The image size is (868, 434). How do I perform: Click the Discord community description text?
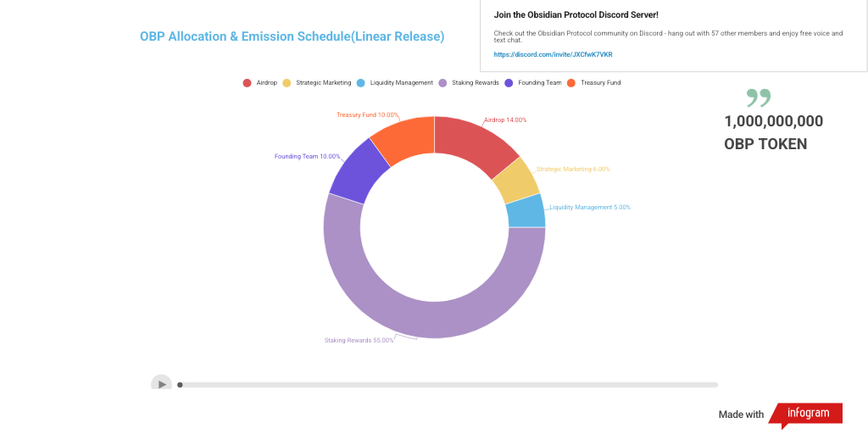tap(668, 36)
